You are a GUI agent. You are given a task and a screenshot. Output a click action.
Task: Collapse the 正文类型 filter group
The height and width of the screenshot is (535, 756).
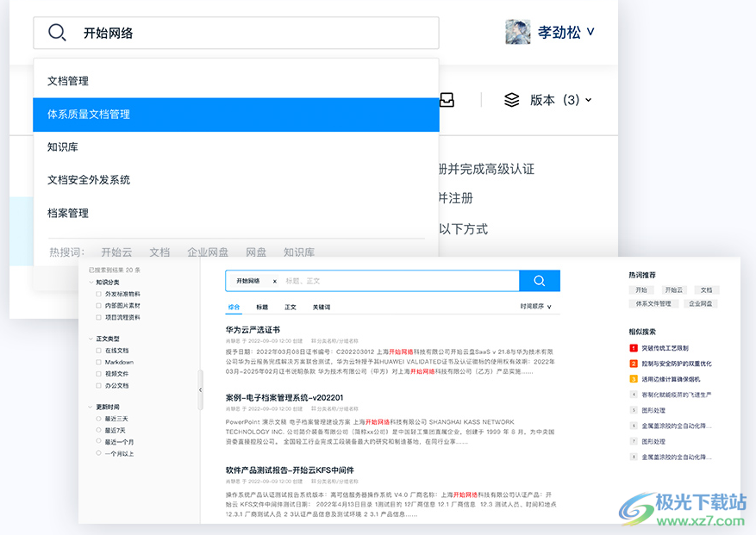point(91,339)
